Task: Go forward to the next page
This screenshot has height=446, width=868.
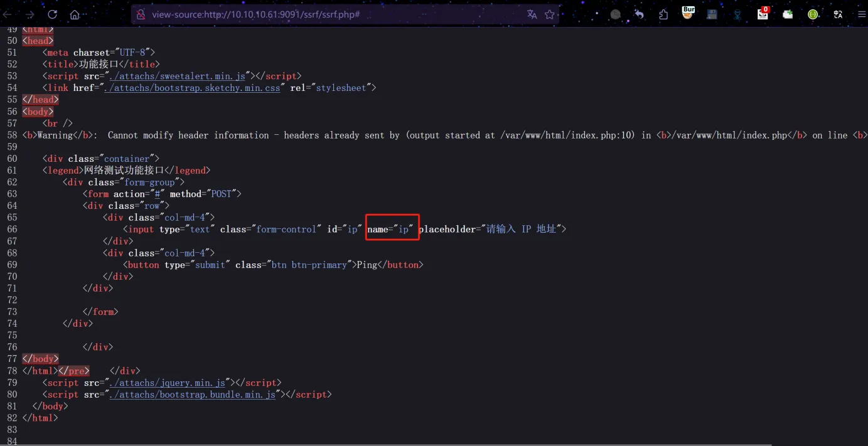Action: 29,14
